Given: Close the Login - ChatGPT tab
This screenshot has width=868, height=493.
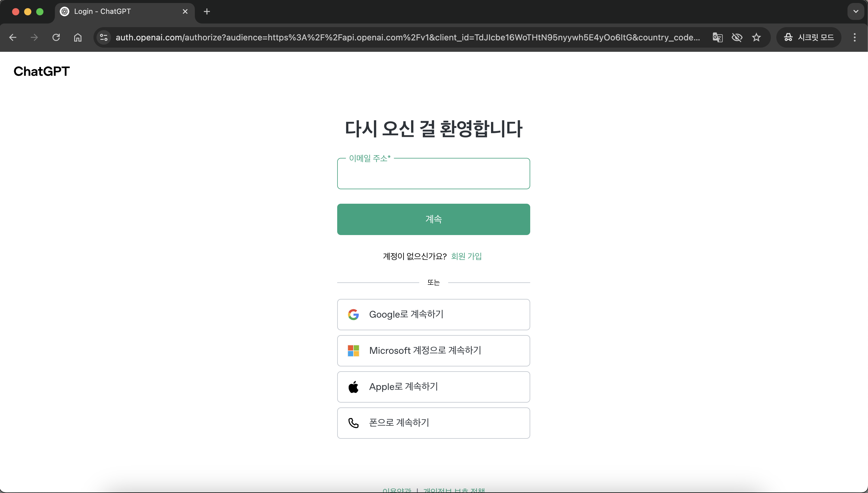Looking at the screenshot, I should tap(185, 11).
